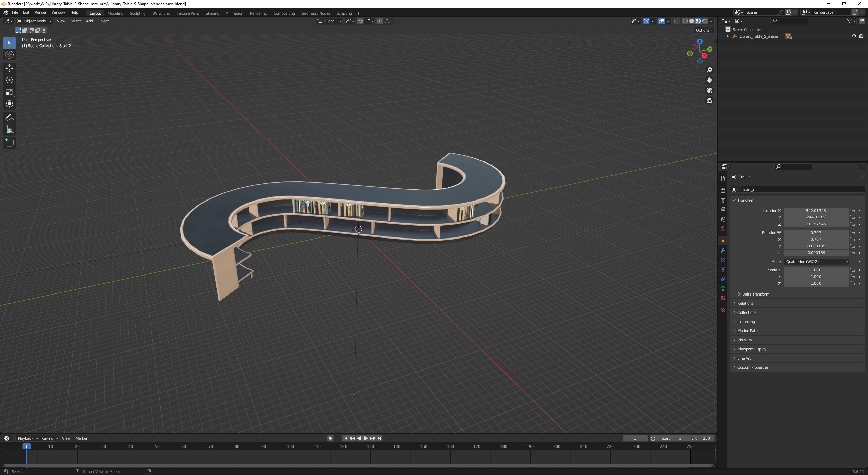Open the Object Mode dropdown
868x475 pixels.
tap(35, 21)
